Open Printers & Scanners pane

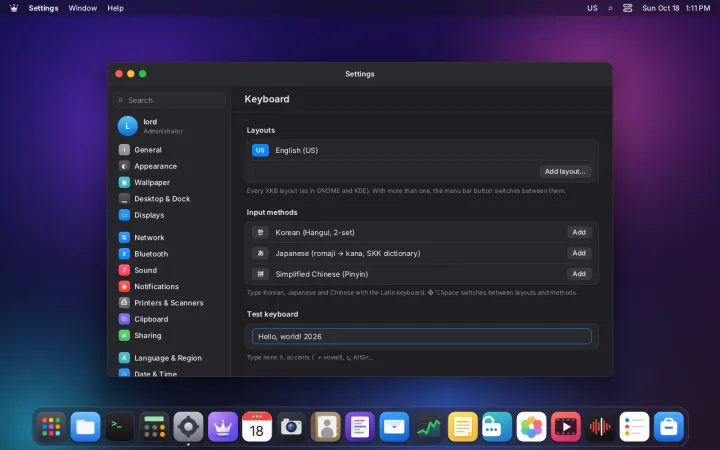pos(169,303)
